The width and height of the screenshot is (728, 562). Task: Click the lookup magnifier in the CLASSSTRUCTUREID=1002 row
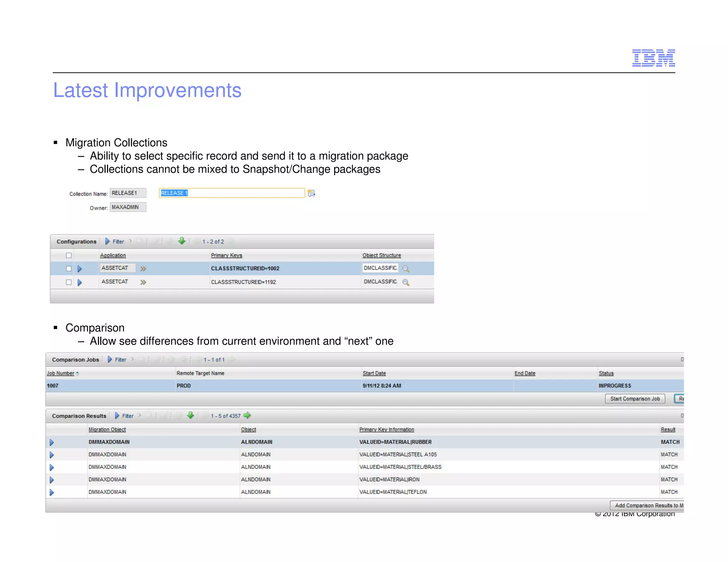click(406, 269)
